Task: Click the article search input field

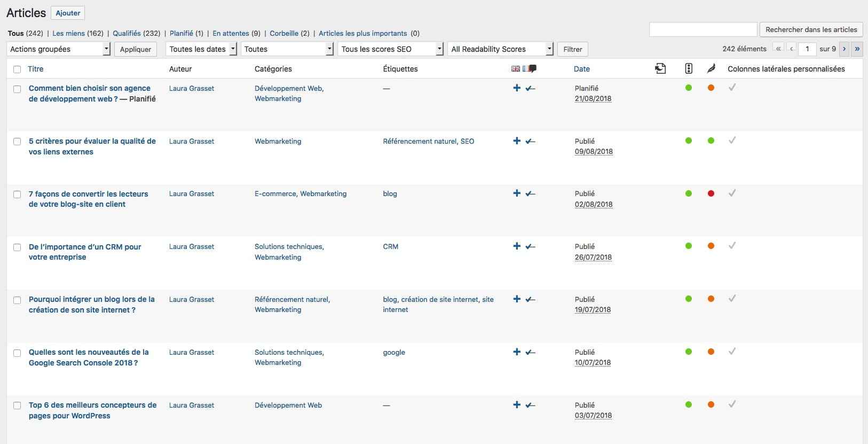Action: point(703,29)
